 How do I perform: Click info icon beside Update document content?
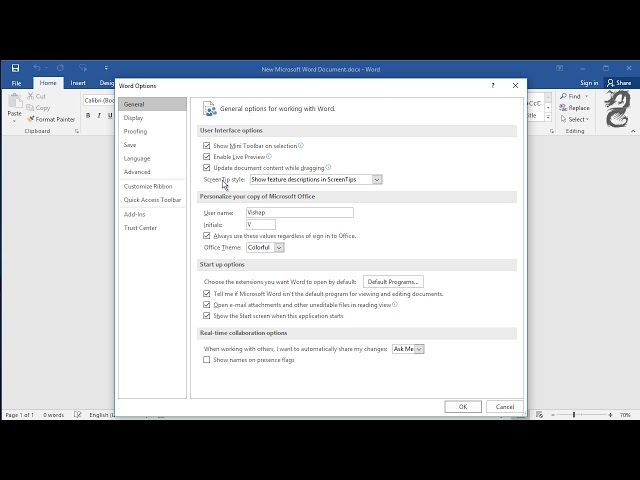(328, 167)
